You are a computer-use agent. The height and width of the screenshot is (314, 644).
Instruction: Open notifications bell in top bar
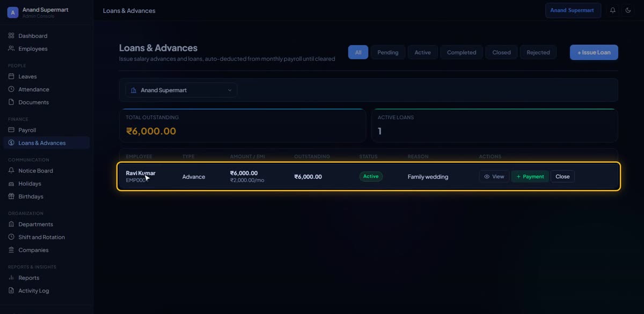[613, 10]
